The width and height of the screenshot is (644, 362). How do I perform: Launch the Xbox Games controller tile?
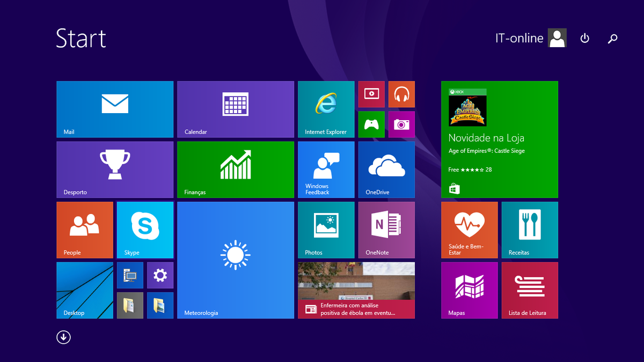[x=371, y=124]
